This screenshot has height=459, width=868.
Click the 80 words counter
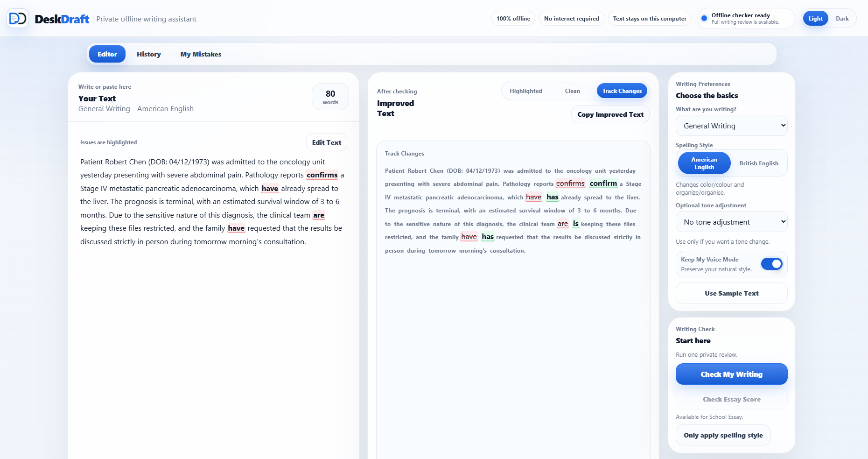(x=330, y=97)
